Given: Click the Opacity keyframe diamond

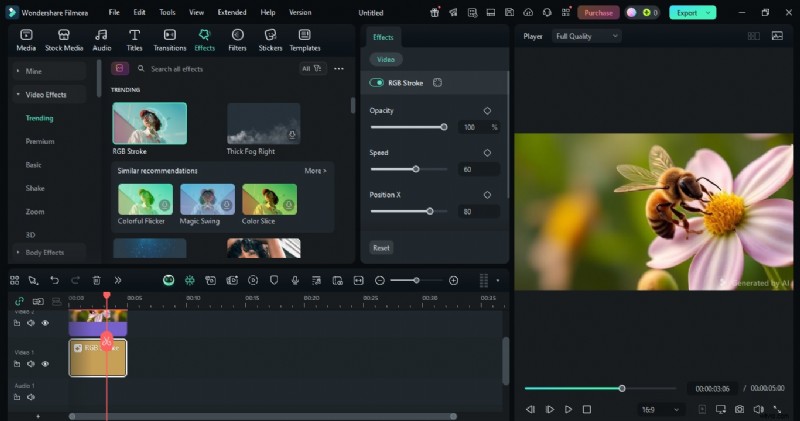Looking at the screenshot, I should click(487, 111).
